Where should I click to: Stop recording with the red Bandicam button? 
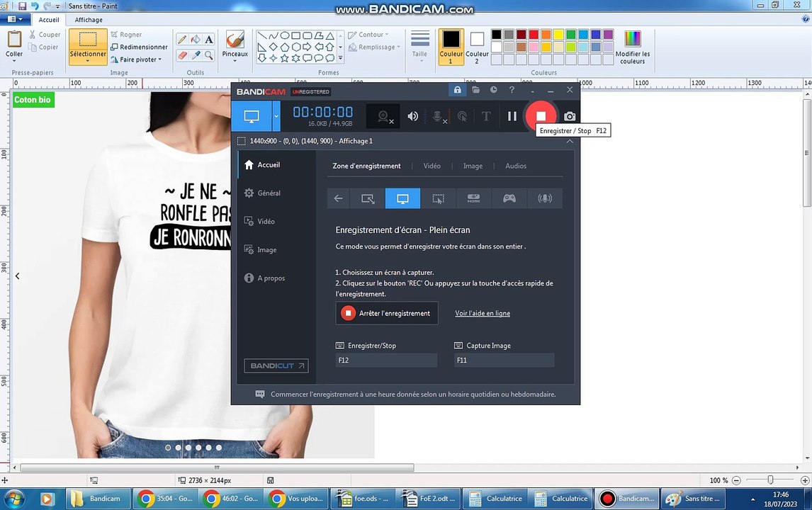click(541, 116)
